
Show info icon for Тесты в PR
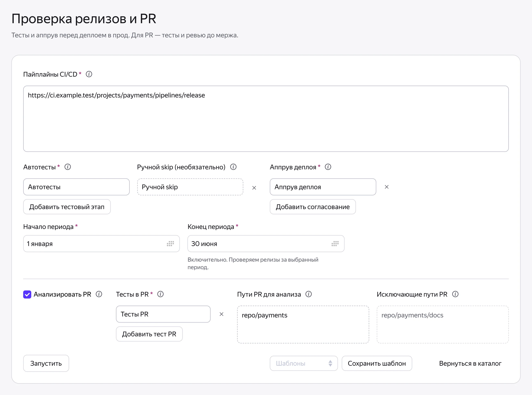coord(160,294)
